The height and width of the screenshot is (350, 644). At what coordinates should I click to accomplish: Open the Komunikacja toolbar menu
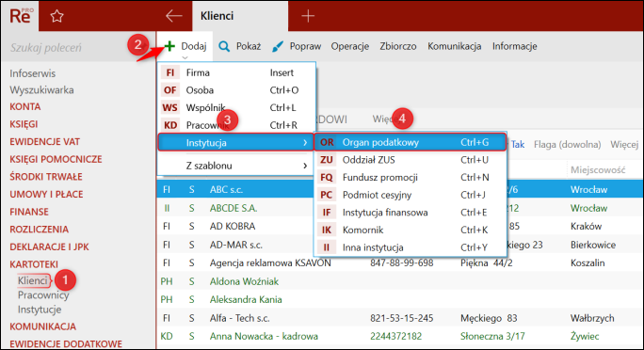pyautogui.click(x=454, y=46)
